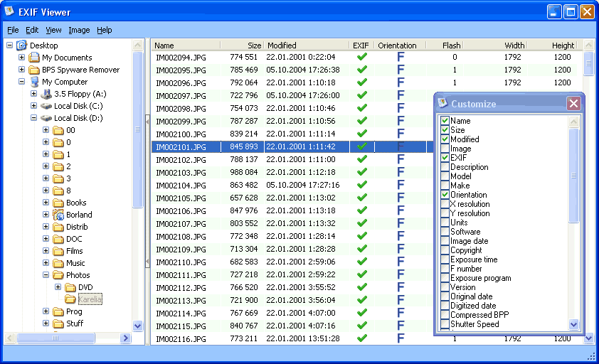Enable the Exposure time checkbox
599x364 pixels.
coord(445,259)
